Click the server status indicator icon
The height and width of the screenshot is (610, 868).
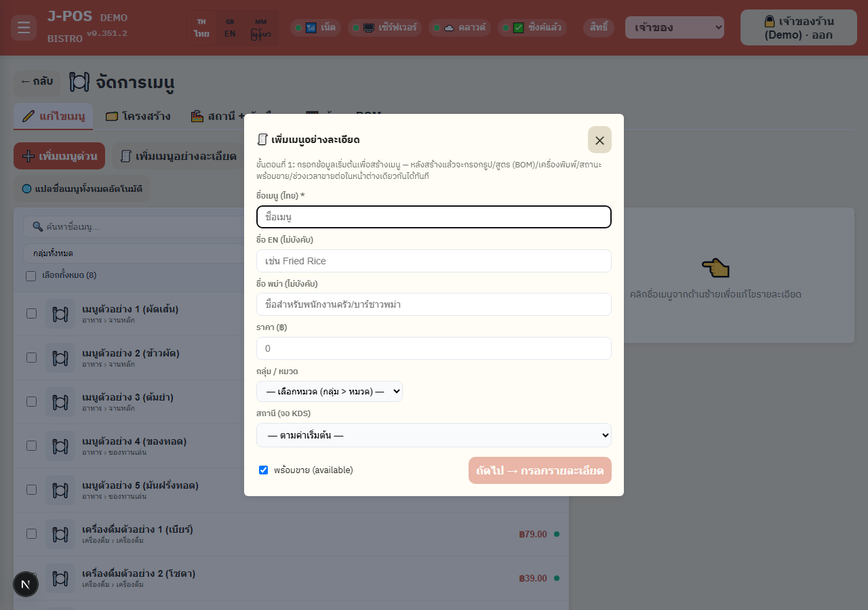[x=369, y=28]
